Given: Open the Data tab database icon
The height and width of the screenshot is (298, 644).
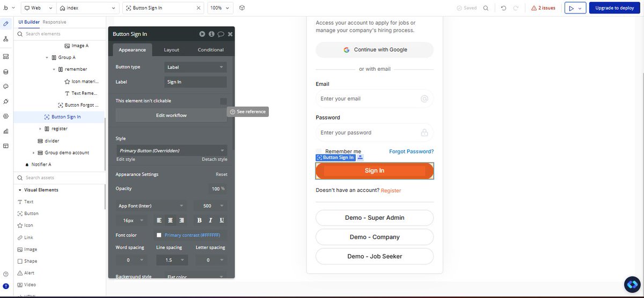Looking at the screenshot, I should pyautogui.click(x=6, y=71).
